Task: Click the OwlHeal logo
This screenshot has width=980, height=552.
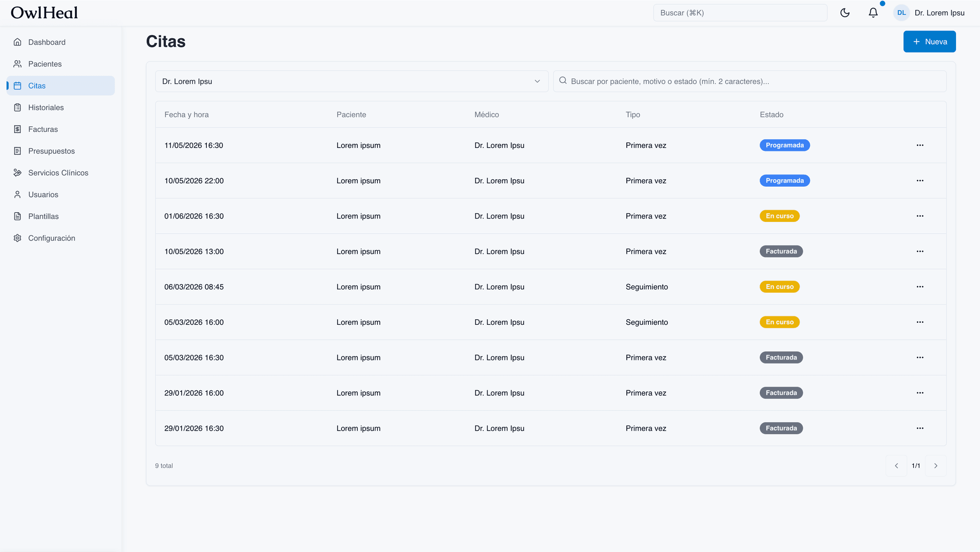Action: tap(44, 13)
